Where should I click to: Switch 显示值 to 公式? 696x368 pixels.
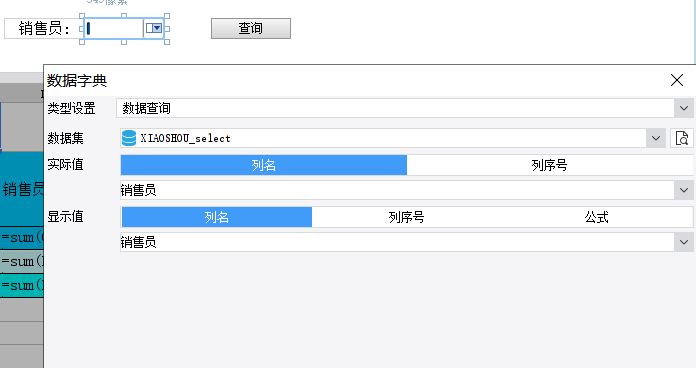click(x=597, y=217)
